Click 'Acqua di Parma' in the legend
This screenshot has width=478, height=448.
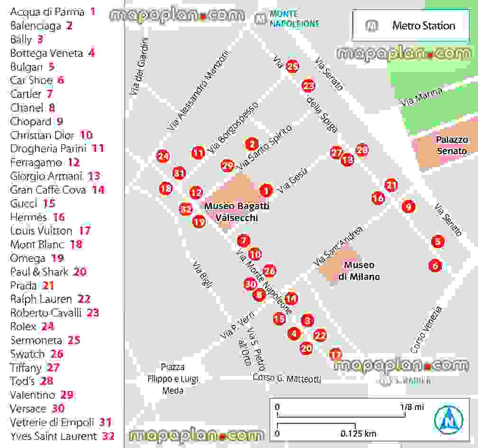[x=47, y=12]
